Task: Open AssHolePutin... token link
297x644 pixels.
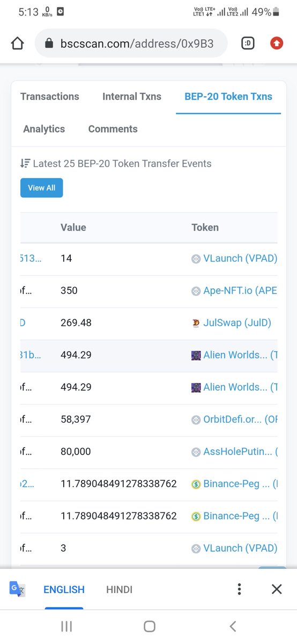Action: point(240,451)
